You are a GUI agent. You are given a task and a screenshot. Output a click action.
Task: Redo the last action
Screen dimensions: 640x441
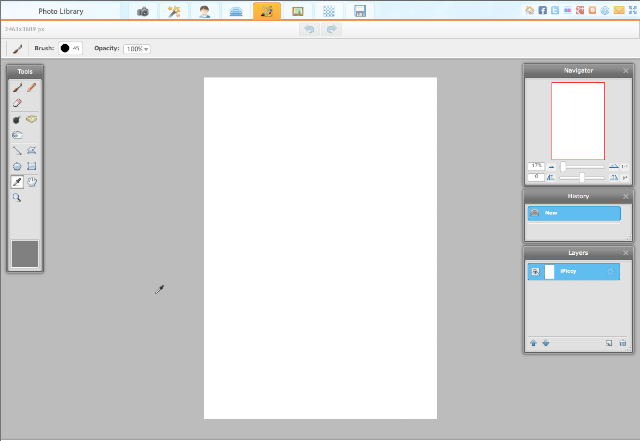click(331, 29)
